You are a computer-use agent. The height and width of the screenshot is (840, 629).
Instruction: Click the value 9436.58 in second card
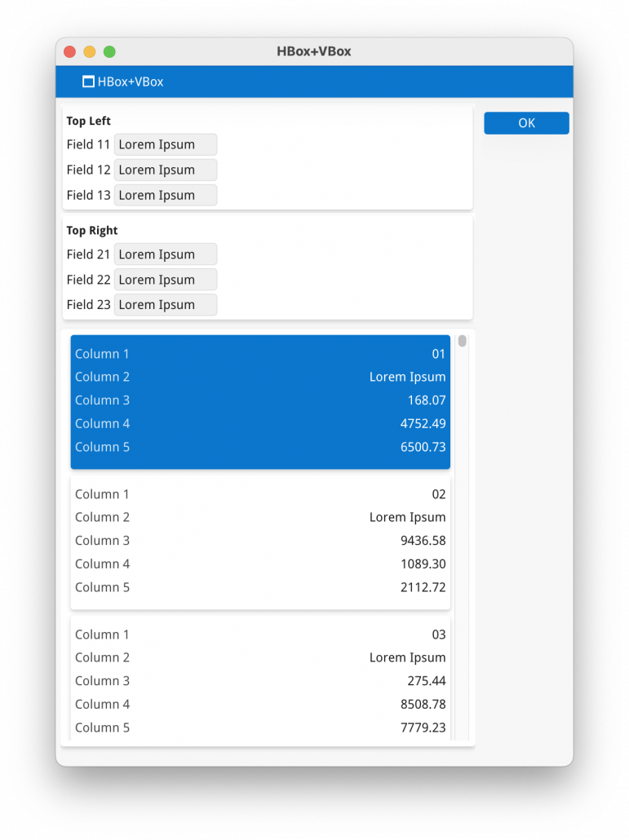(x=423, y=541)
